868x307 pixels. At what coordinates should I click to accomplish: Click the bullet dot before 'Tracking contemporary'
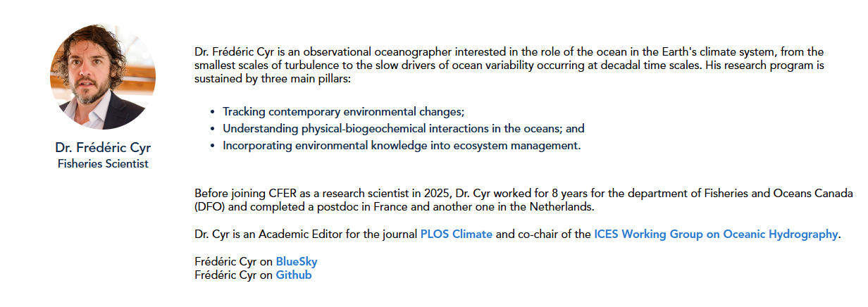[213, 113]
